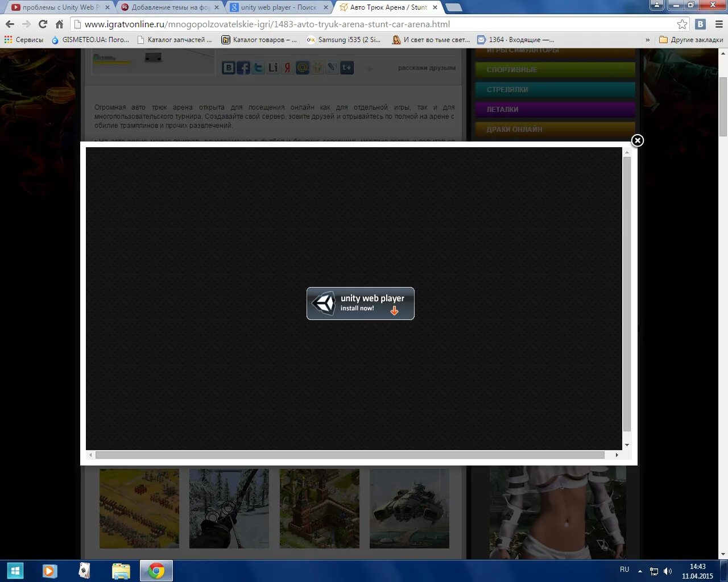The height and width of the screenshot is (582, 728).
Task: Open the browser home page
Action: coord(59,24)
